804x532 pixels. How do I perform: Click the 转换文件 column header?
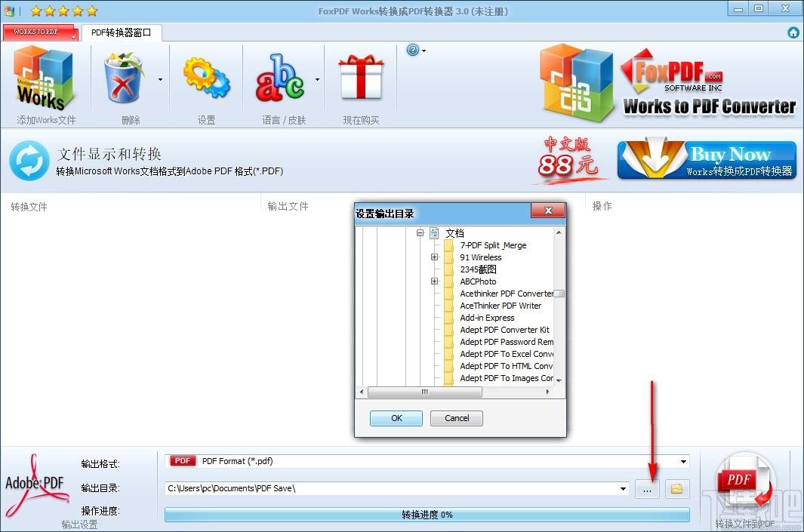pos(29,207)
